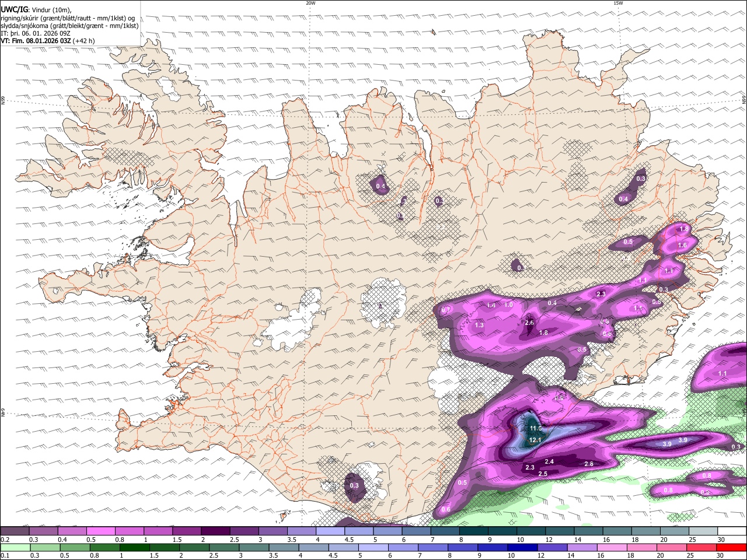Click the 'IT: þri. 06. 01. 2026 09Z' line
The width and height of the screenshot is (747, 560).
tap(36, 33)
